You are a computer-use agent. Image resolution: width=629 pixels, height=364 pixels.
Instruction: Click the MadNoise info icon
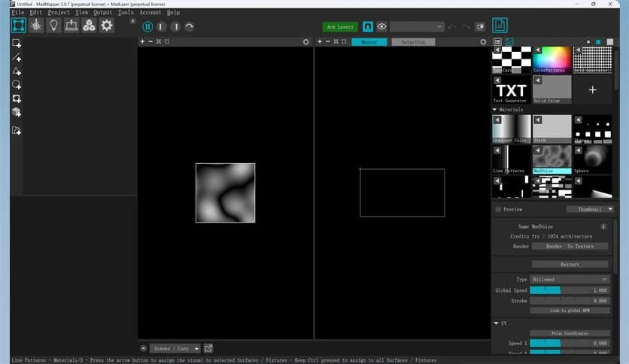pos(603,226)
